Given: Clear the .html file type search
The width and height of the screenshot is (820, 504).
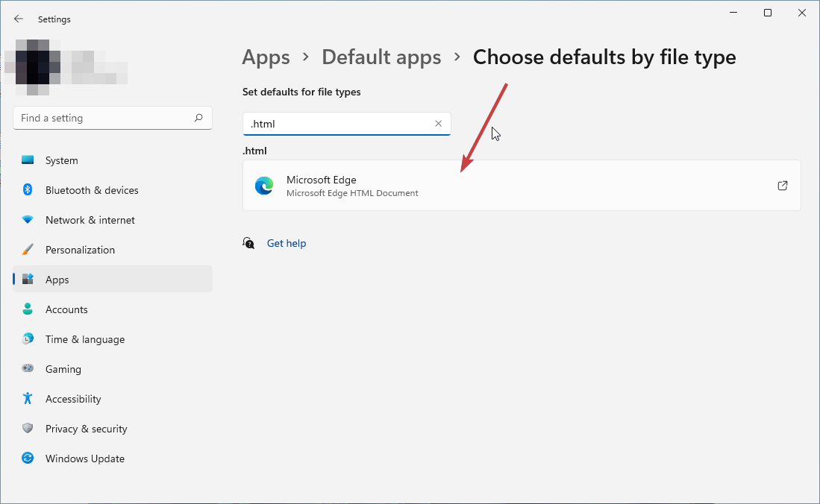Looking at the screenshot, I should (438, 124).
